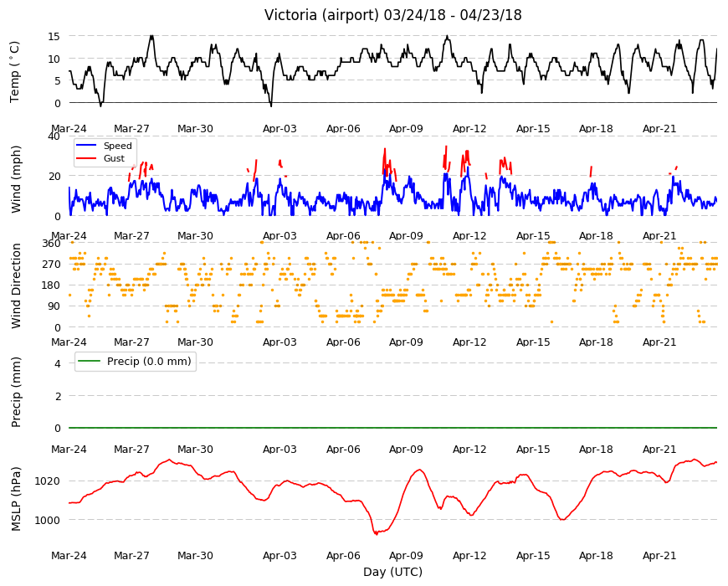Click the 15 tick on temperature axis
The height and width of the screenshot is (586, 728).
pyautogui.click(x=54, y=36)
